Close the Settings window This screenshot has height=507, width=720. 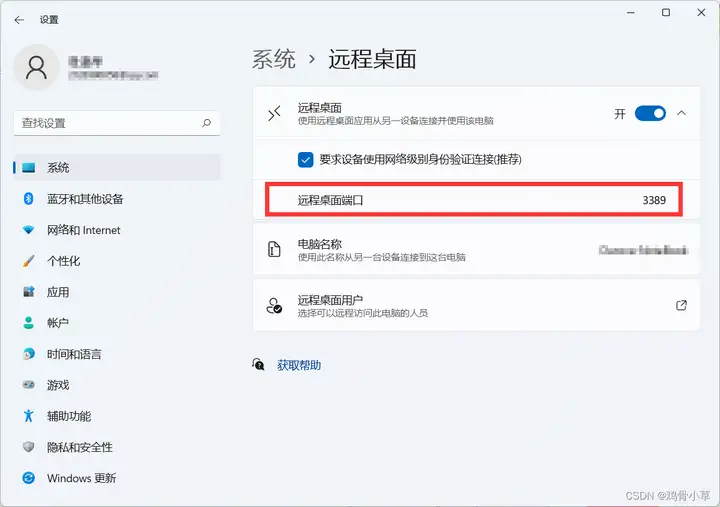click(x=701, y=13)
